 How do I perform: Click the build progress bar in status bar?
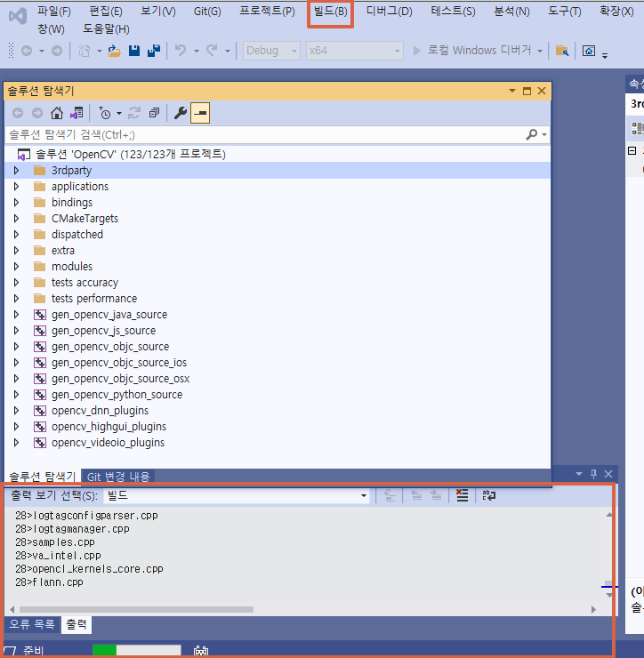pyautogui.click(x=137, y=651)
